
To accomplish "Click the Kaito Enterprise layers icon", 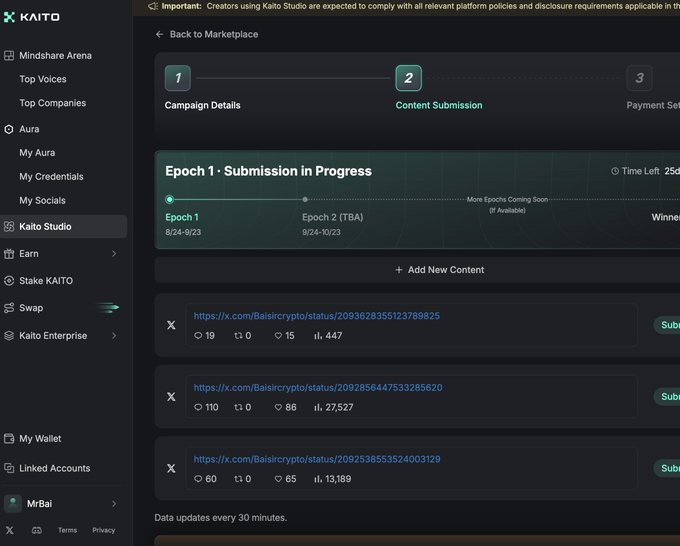I will [9, 336].
